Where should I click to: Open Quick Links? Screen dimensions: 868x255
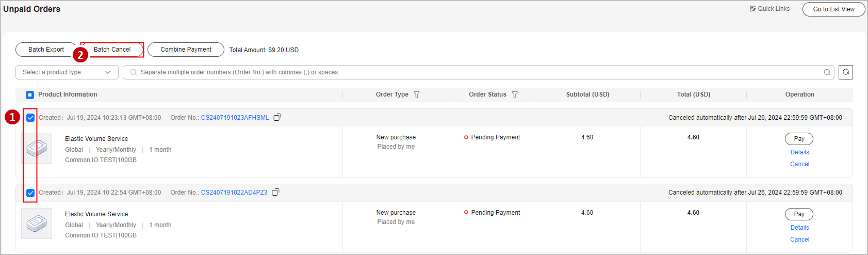click(769, 9)
